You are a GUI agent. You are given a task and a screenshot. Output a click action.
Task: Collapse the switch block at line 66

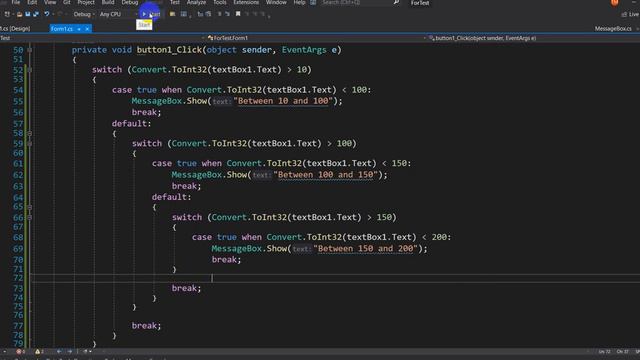coord(29,218)
